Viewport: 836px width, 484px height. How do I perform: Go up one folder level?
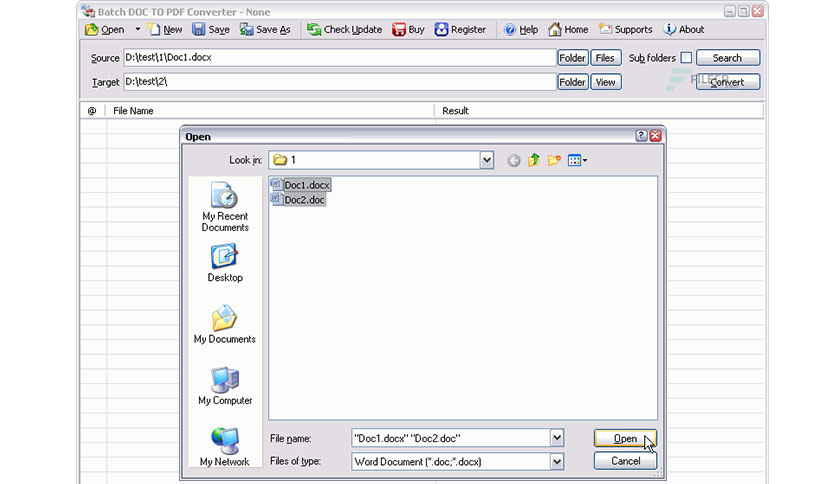(x=534, y=160)
